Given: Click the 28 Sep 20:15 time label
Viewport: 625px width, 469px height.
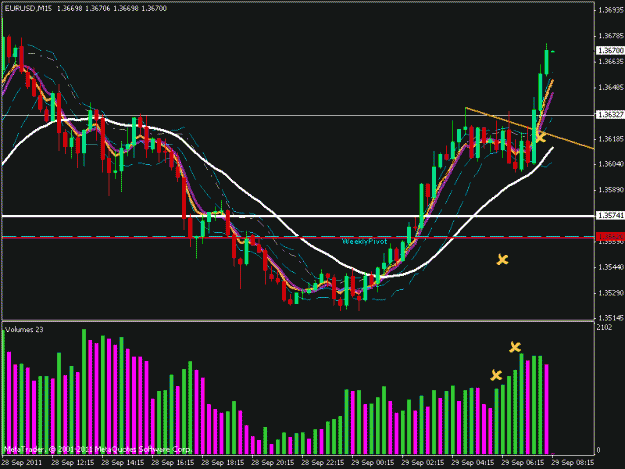Looking at the screenshot, I should (x=273, y=463).
